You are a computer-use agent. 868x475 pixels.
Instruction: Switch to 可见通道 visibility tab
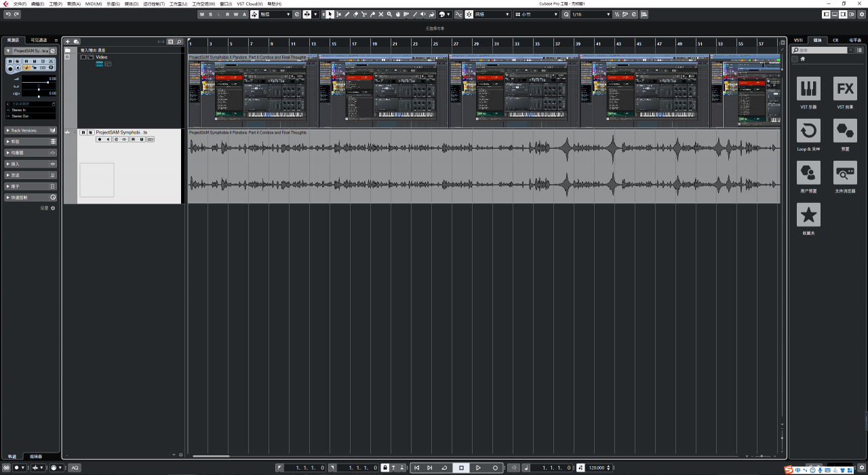pyautogui.click(x=39, y=40)
